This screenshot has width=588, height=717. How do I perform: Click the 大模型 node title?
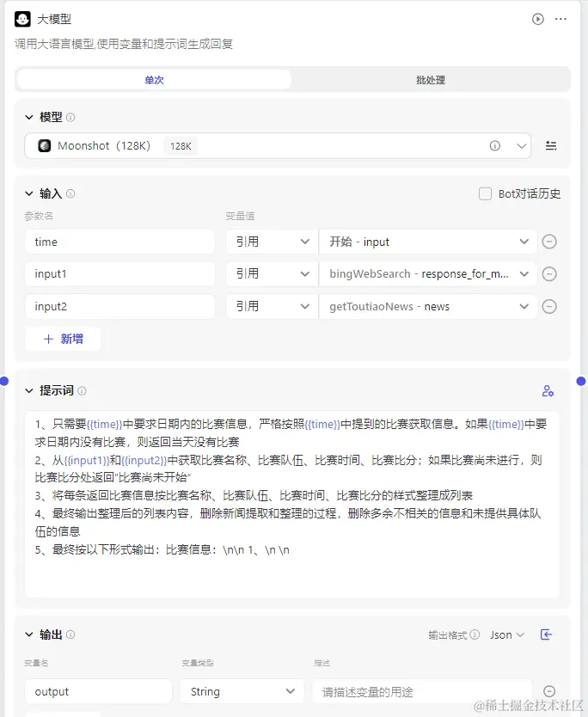54,19
